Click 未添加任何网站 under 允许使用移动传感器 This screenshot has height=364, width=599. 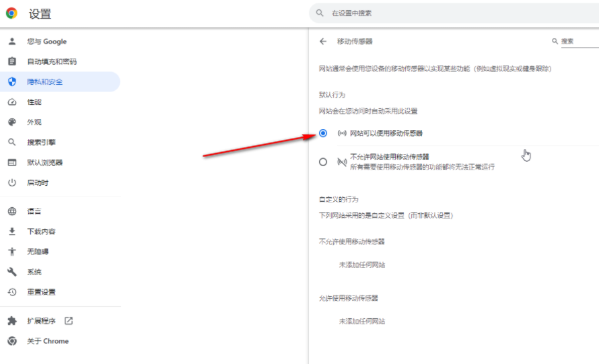362,321
